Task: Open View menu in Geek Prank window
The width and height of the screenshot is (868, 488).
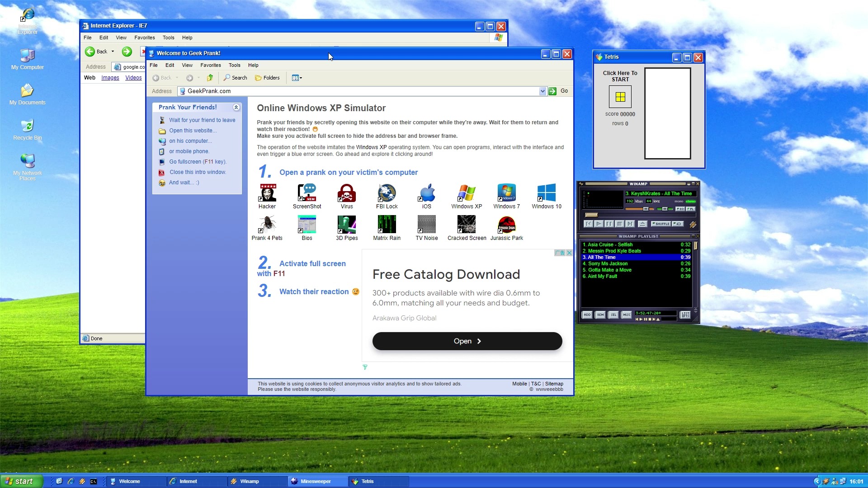Action: tap(187, 65)
